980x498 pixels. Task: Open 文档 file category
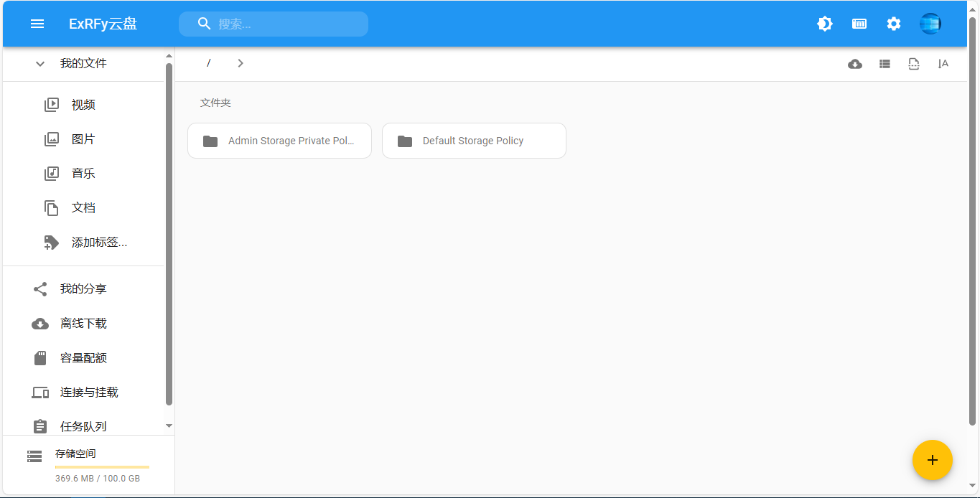(x=83, y=208)
